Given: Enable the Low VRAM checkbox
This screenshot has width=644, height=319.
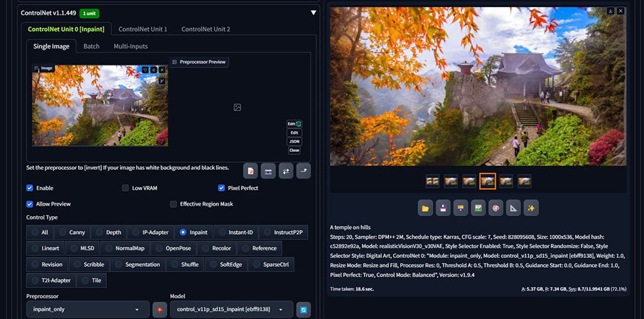Looking at the screenshot, I should (126, 188).
